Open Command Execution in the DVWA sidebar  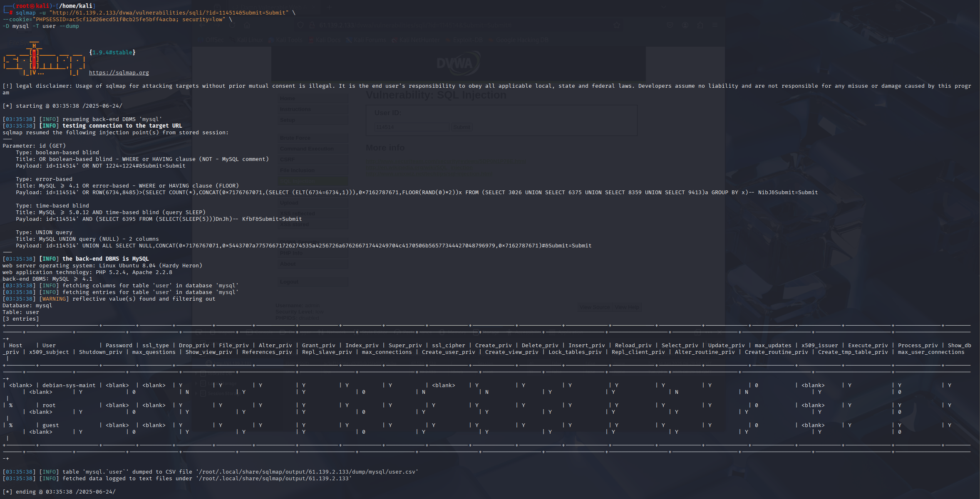(x=313, y=149)
